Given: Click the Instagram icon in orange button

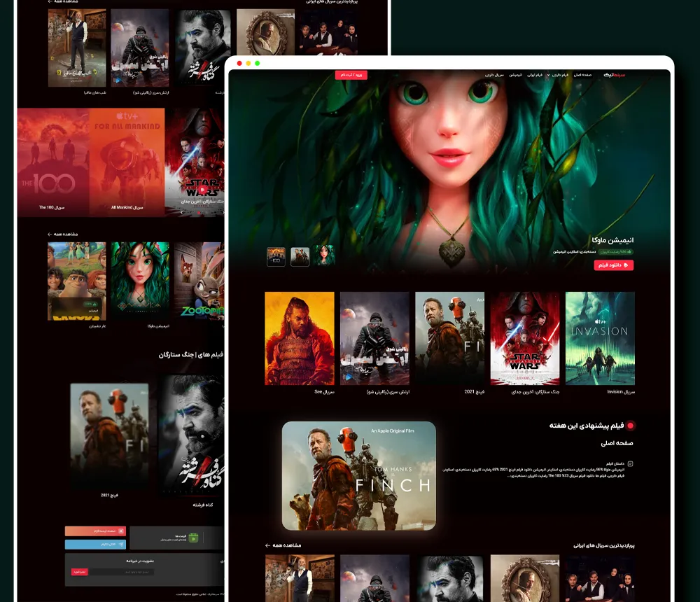Looking at the screenshot, I should tap(121, 531).
